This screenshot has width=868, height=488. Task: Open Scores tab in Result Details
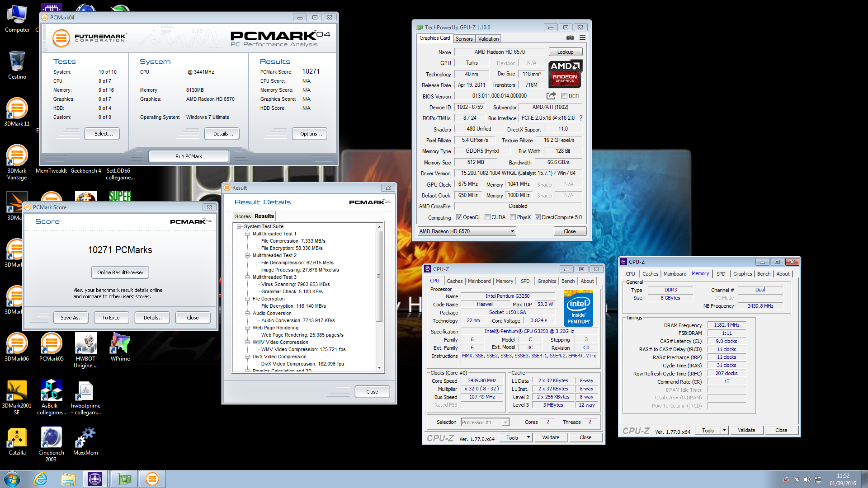[243, 216]
